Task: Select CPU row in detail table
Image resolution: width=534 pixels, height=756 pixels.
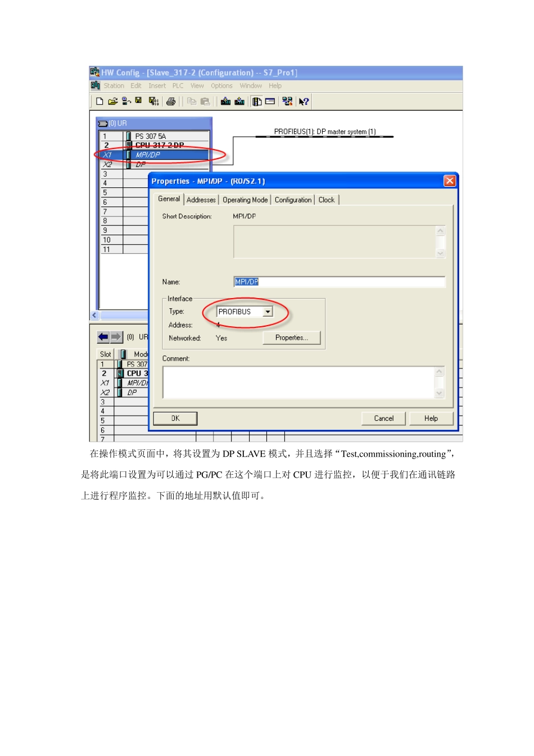Action: [123, 373]
